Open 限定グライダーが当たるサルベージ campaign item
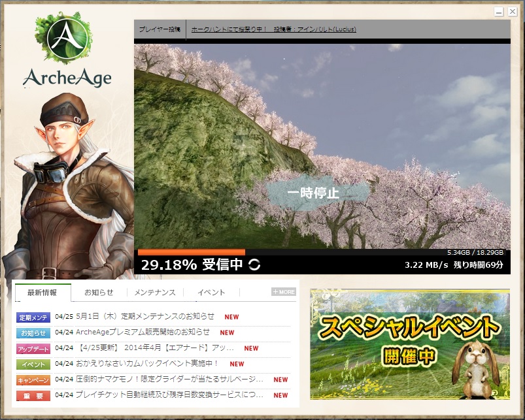This screenshot has height=420, width=525. (169, 380)
